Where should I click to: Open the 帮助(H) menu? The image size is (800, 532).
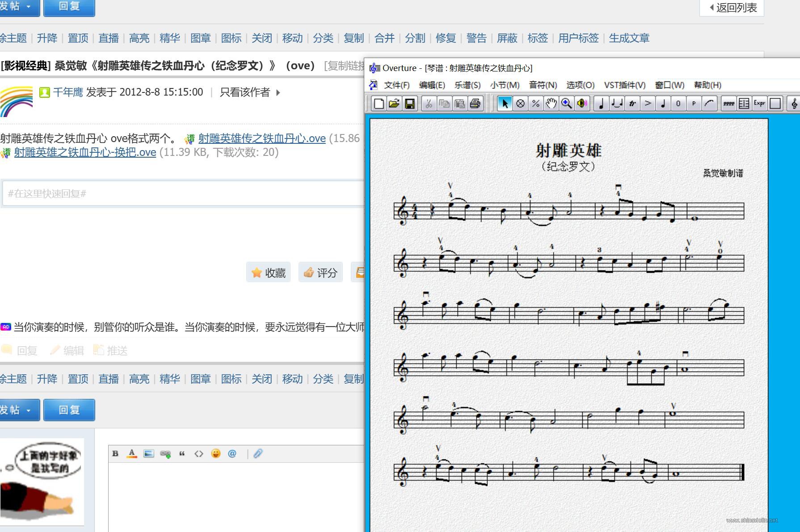click(707, 85)
